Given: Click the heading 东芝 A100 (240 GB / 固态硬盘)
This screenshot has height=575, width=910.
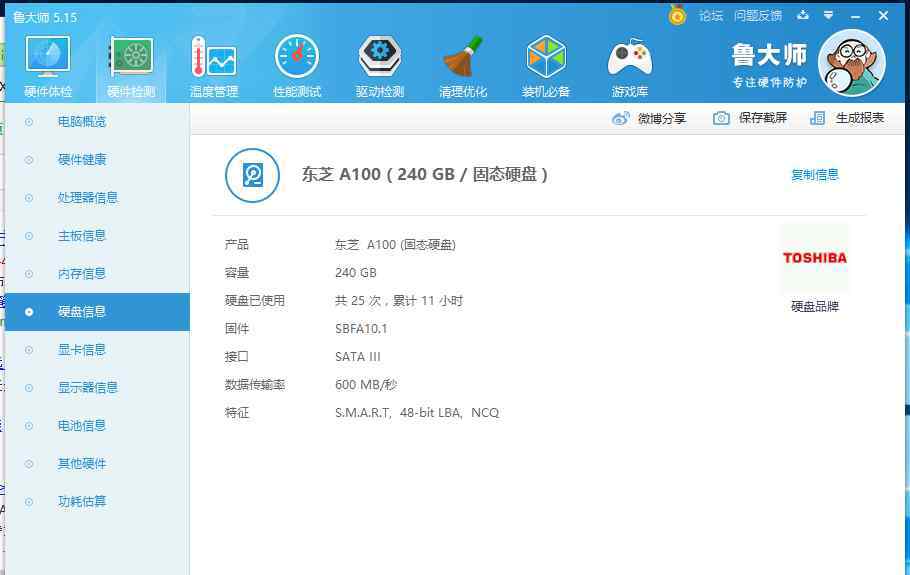Looking at the screenshot, I should pyautogui.click(x=424, y=175).
